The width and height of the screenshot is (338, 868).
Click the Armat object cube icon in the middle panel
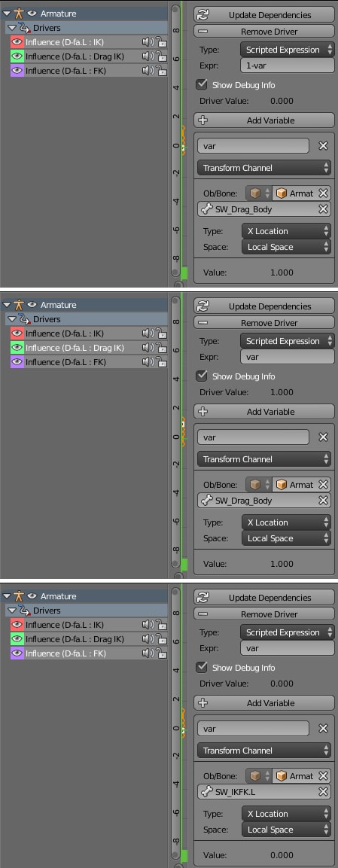(x=282, y=485)
